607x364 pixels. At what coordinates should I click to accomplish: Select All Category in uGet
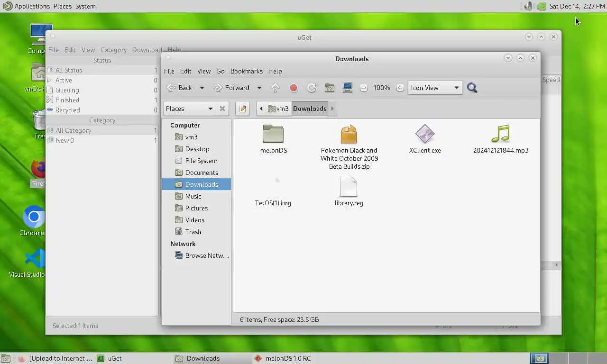pyautogui.click(x=102, y=130)
